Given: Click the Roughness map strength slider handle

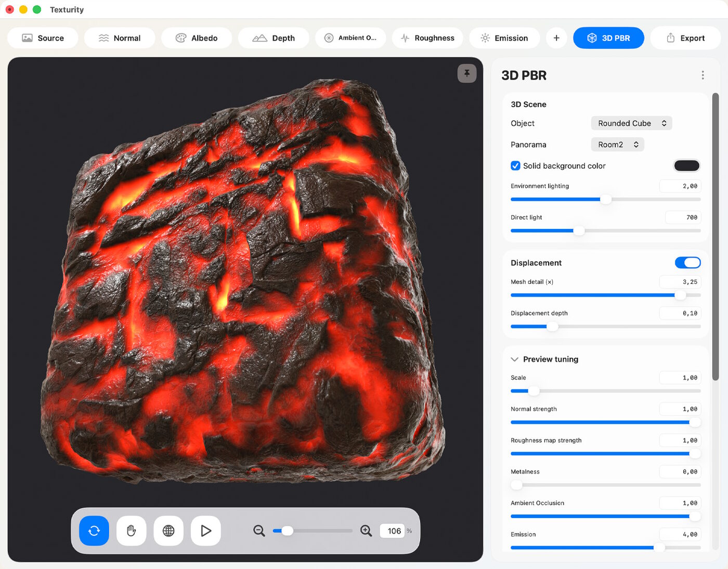Looking at the screenshot, I should pos(695,454).
